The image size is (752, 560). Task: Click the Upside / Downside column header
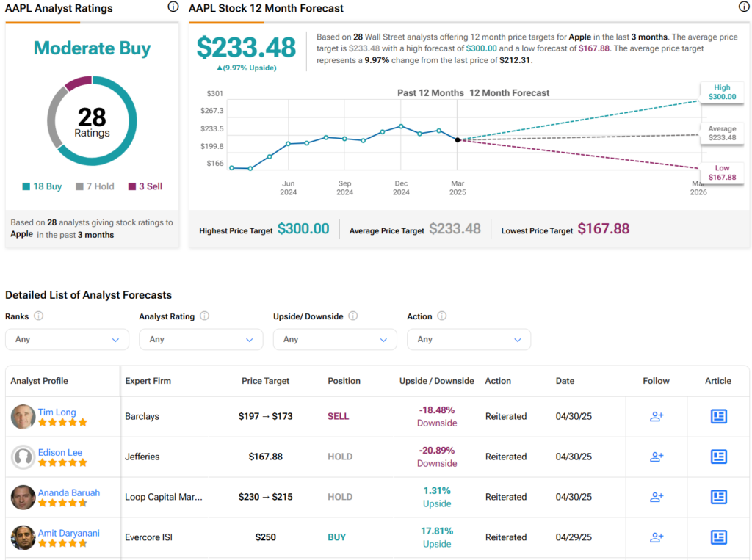(436, 381)
